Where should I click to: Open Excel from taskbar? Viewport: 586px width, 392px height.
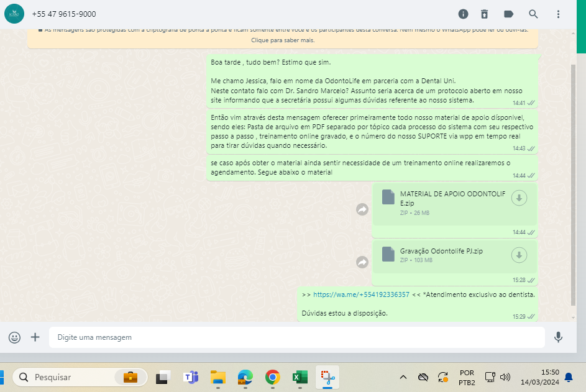click(300, 378)
